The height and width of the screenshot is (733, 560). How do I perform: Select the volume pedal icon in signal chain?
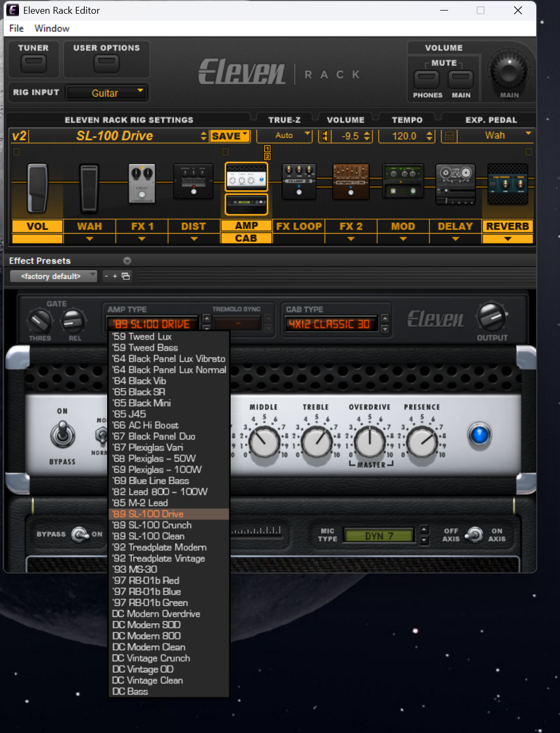tap(37, 187)
